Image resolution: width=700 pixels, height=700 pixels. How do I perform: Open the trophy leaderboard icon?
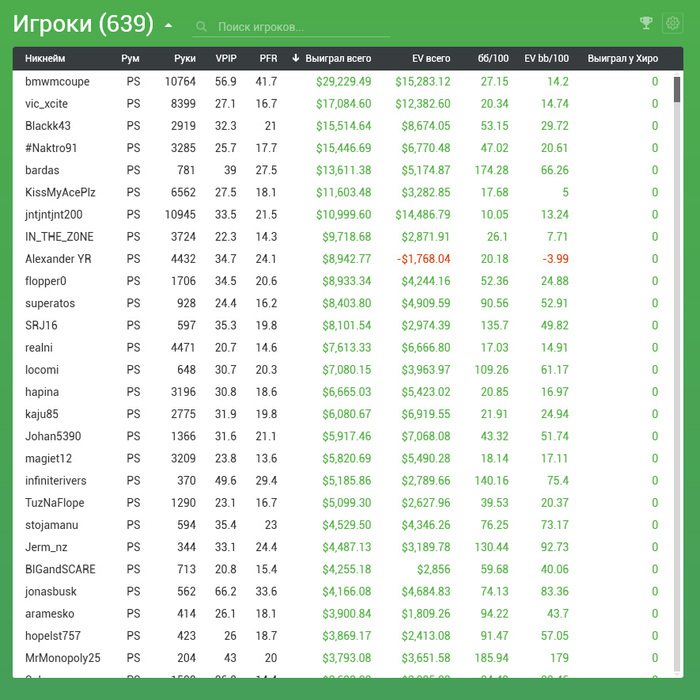coord(646,23)
